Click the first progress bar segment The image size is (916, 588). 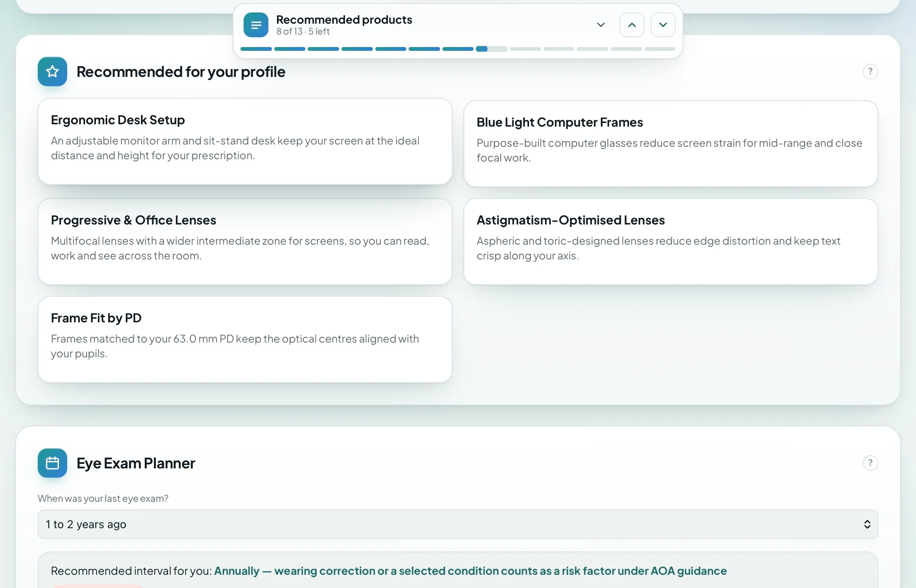[256, 49]
